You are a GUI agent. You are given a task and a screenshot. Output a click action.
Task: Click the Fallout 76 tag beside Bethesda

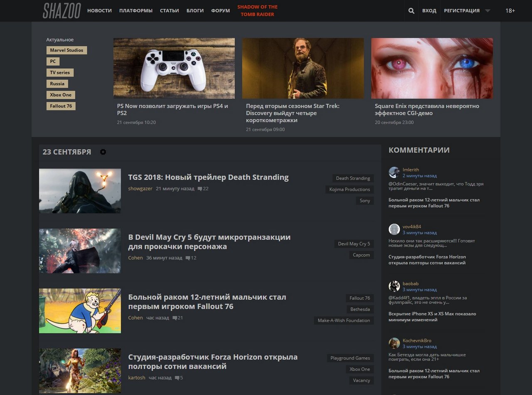pyautogui.click(x=360, y=298)
